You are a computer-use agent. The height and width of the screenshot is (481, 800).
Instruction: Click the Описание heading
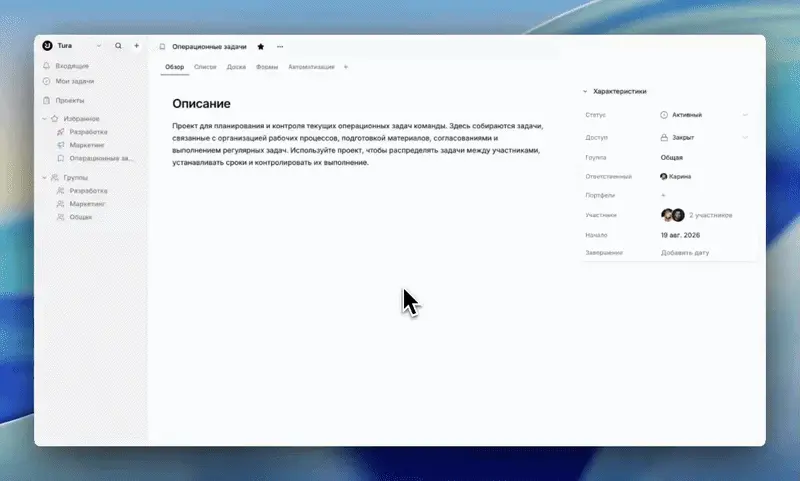click(x=201, y=104)
